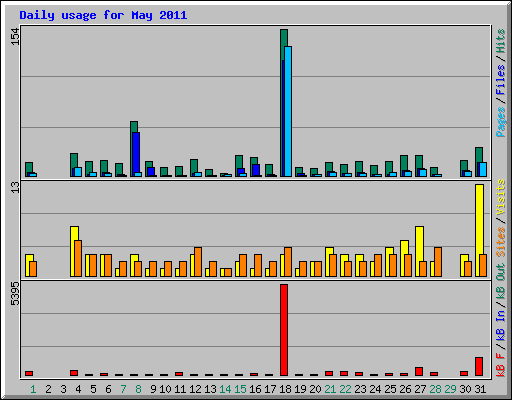
Task: Click day 13 on the date axis
Action: tap(210, 389)
